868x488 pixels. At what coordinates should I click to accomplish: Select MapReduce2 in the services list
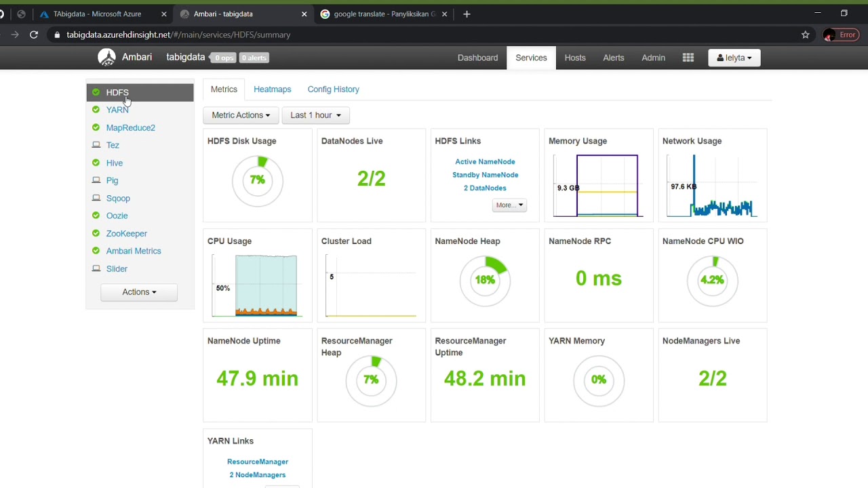[130, 127]
